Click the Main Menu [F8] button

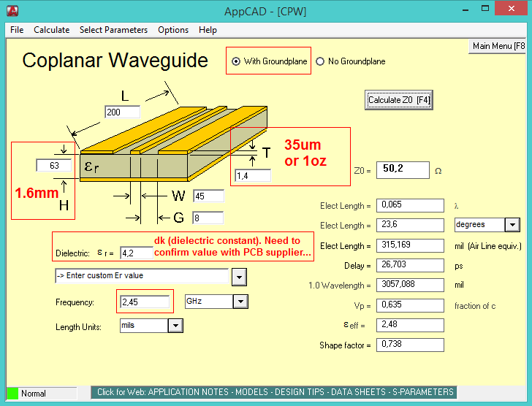tap(497, 46)
